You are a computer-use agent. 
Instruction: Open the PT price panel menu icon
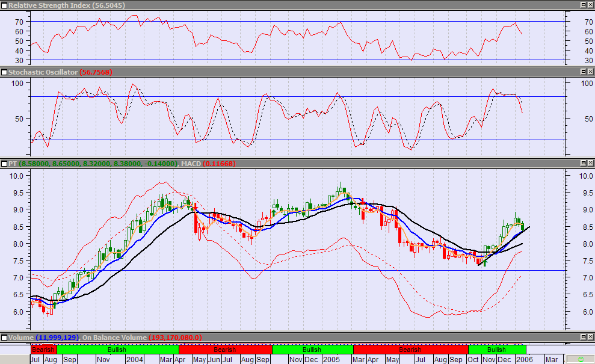point(4,164)
